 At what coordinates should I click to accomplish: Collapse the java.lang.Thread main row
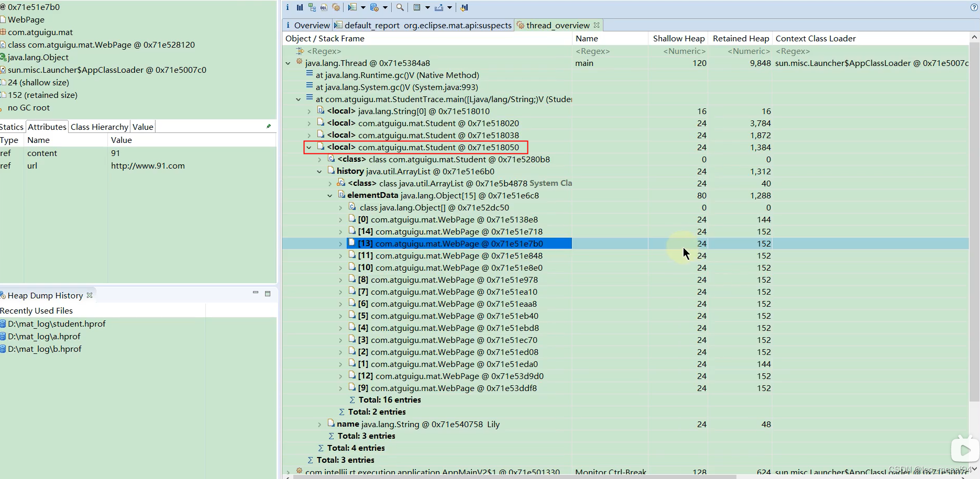pyautogui.click(x=288, y=63)
